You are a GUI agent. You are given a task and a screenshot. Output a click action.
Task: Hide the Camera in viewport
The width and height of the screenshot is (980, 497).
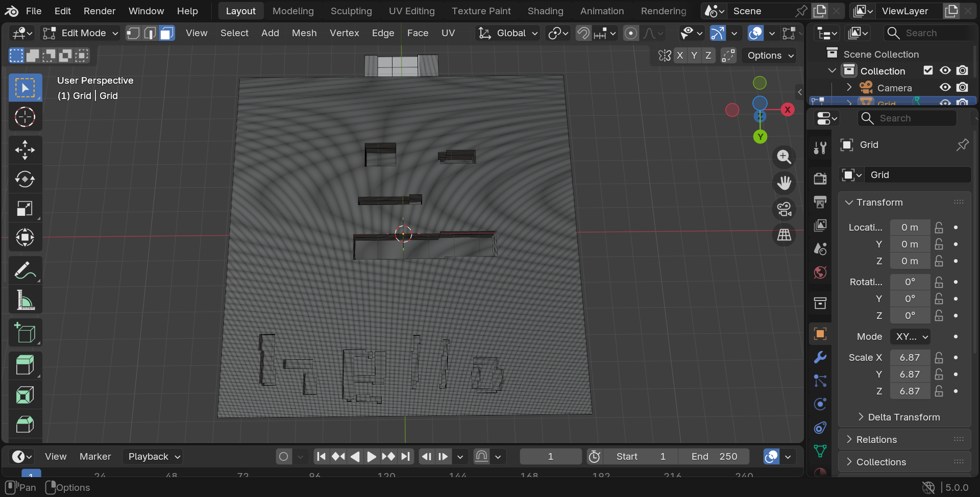tap(945, 88)
